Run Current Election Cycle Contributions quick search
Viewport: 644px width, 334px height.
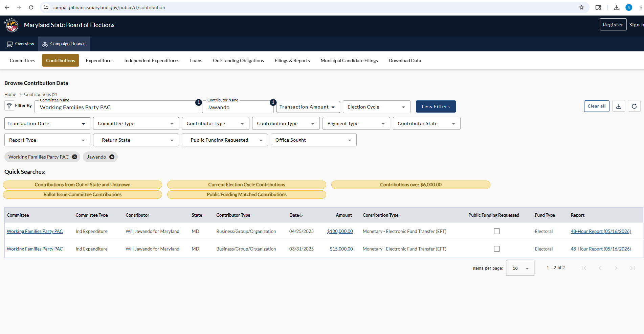(x=247, y=185)
